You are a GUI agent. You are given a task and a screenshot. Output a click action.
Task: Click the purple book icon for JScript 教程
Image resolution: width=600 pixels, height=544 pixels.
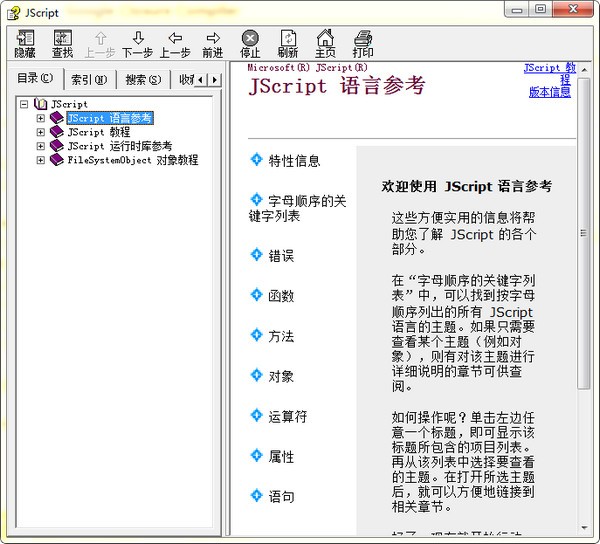point(57,132)
